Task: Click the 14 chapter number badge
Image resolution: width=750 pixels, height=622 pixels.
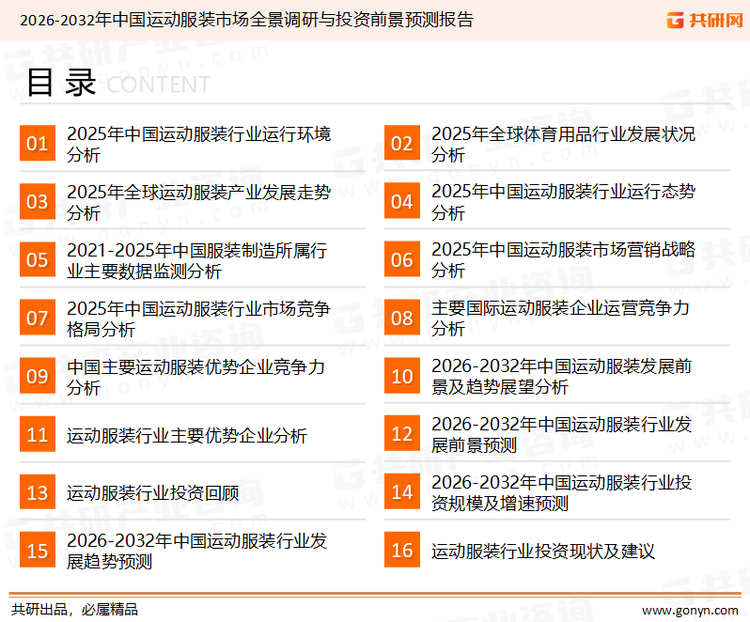Action: (x=402, y=492)
